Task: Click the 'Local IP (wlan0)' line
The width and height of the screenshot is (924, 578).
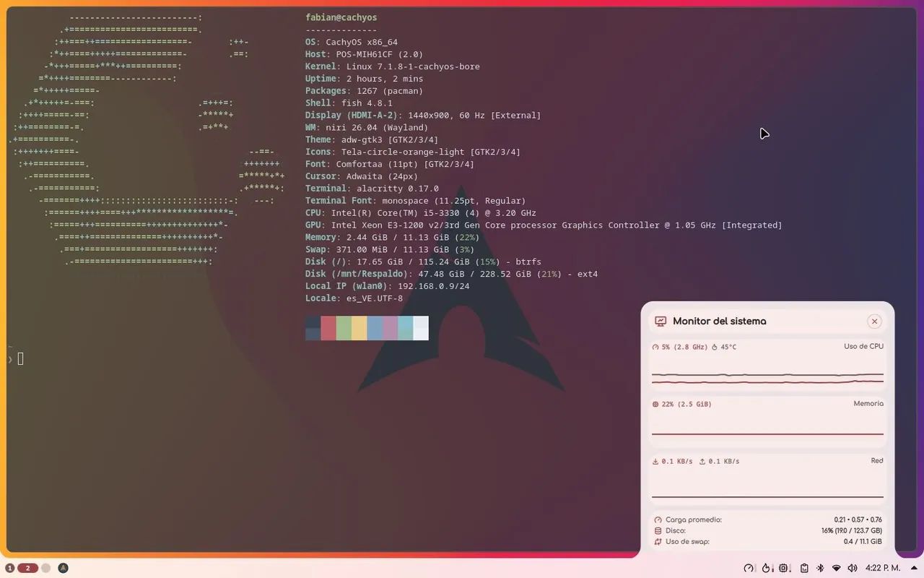Action: (x=388, y=286)
